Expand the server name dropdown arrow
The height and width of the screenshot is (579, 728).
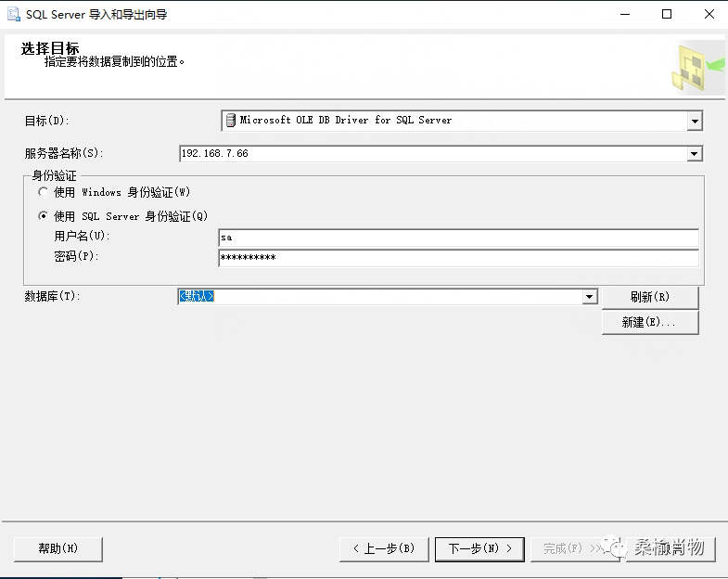694,154
